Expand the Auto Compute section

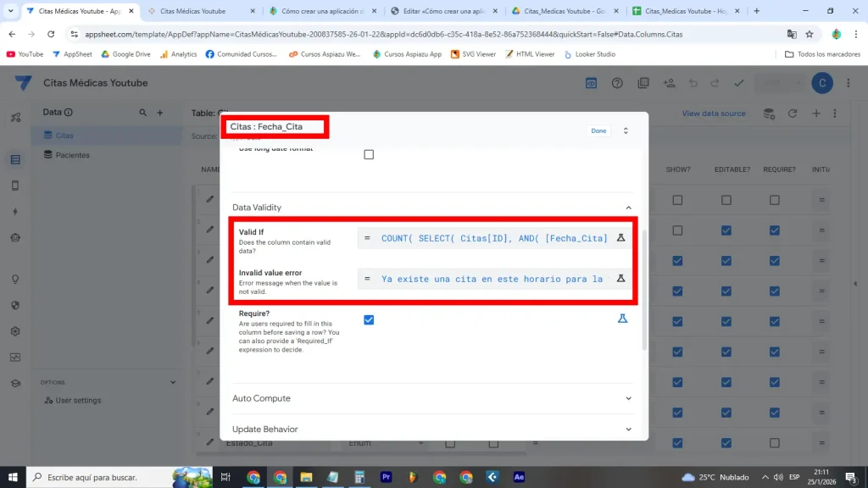pos(628,398)
